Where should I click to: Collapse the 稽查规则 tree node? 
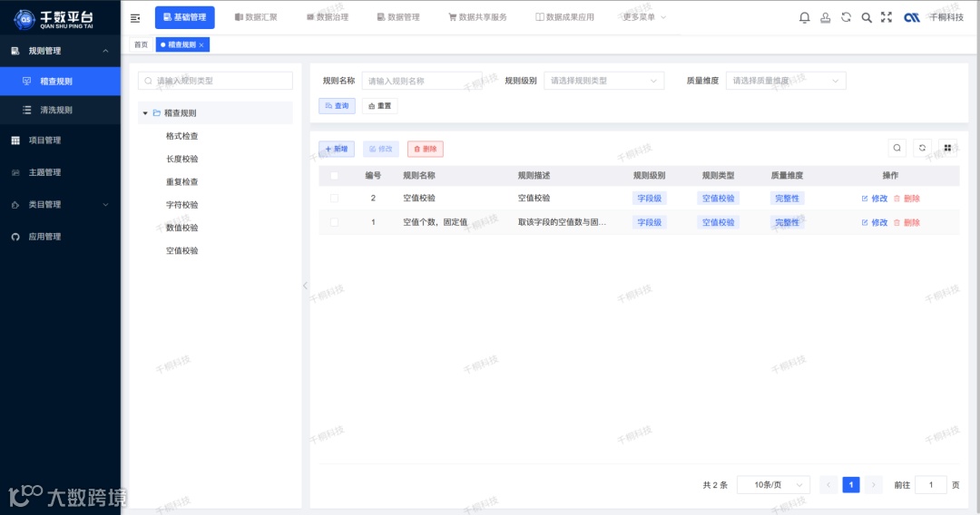click(x=145, y=113)
